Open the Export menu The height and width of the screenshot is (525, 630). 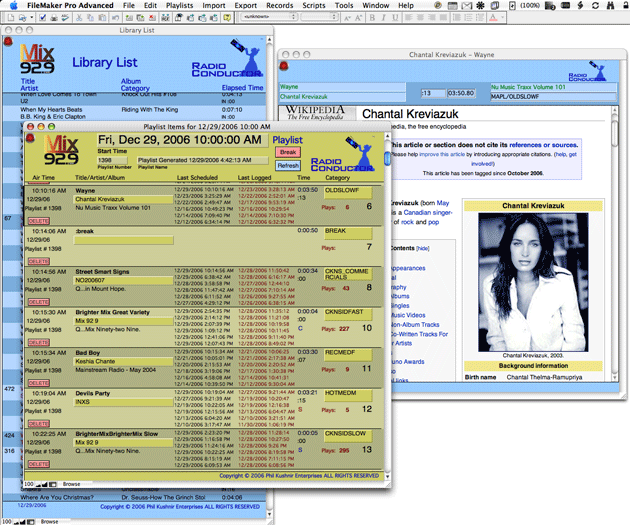click(245, 5)
